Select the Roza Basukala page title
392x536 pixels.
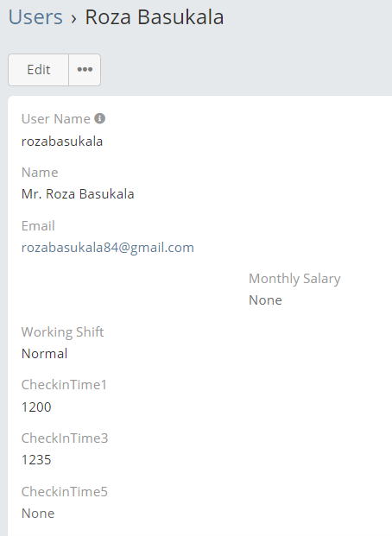click(x=155, y=17)
